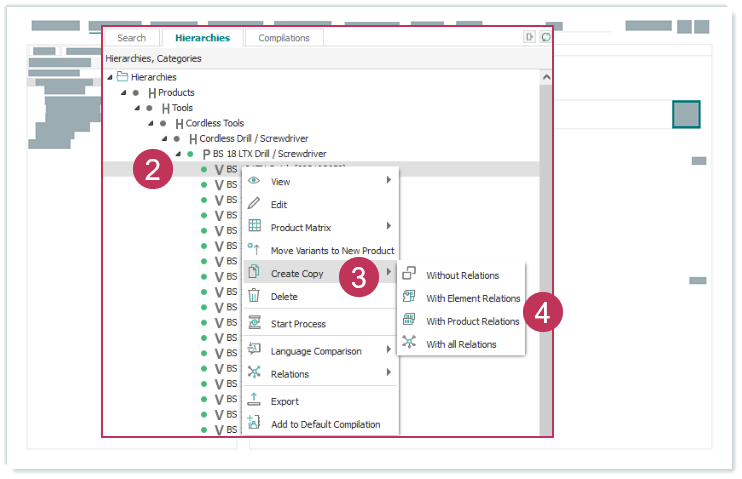Select Move Variants to New Product
This screenshot has height=479, width=742.
(332, 250)
